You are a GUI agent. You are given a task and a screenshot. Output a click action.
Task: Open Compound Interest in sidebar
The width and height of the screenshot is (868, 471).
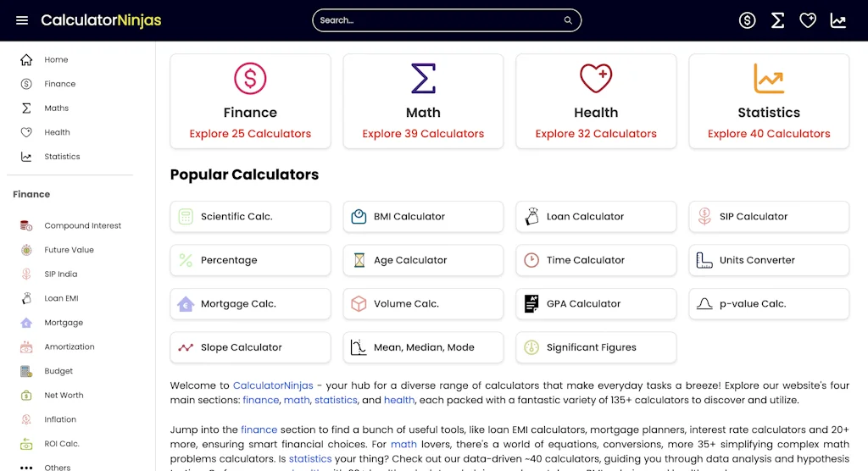click(x=82, y=226)
